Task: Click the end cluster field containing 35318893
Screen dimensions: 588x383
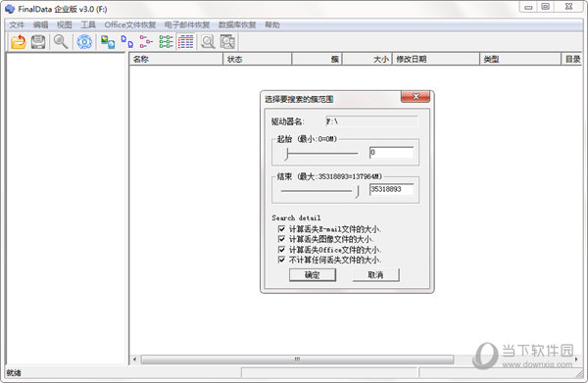Action: [391, 189]
